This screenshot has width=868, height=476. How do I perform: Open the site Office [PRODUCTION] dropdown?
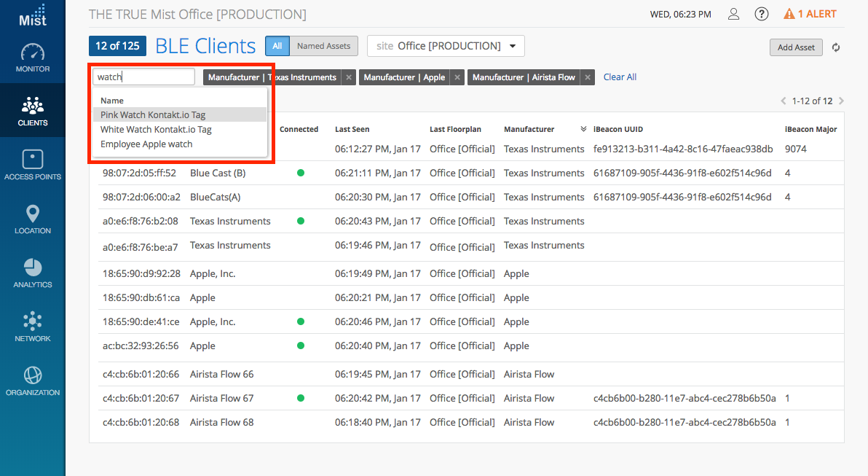pos(446,46)
